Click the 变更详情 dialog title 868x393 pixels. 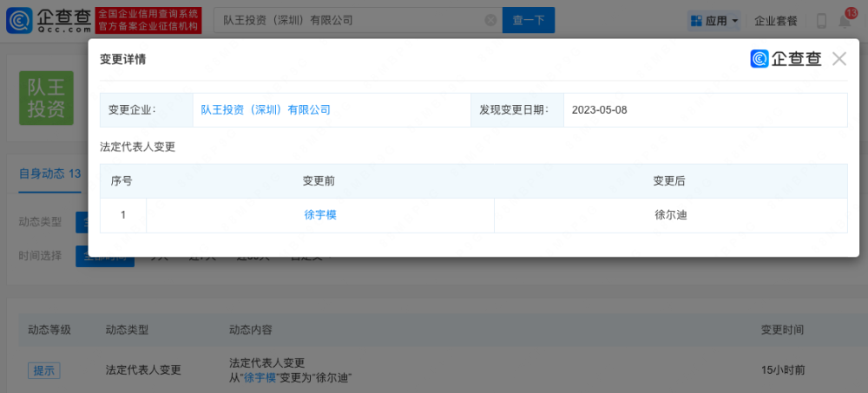point(123,59)
